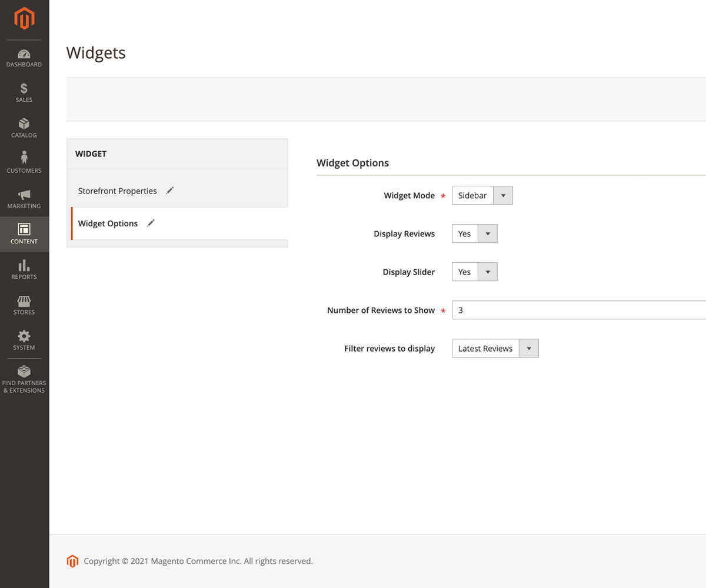Open the Dashboard gauge icon

[24, 54]
